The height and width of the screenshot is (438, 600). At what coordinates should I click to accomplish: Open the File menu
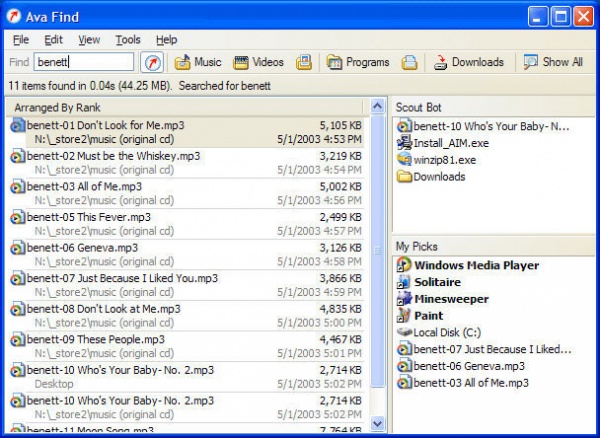(21, 40)
